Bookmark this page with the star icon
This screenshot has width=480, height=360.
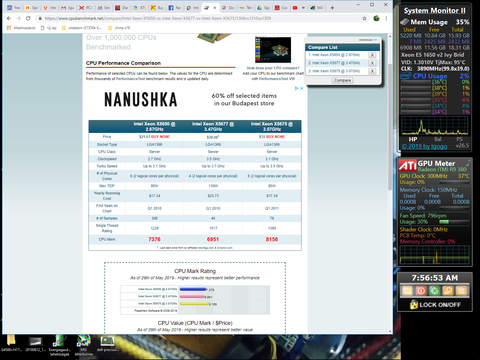(x=364, y=18)
